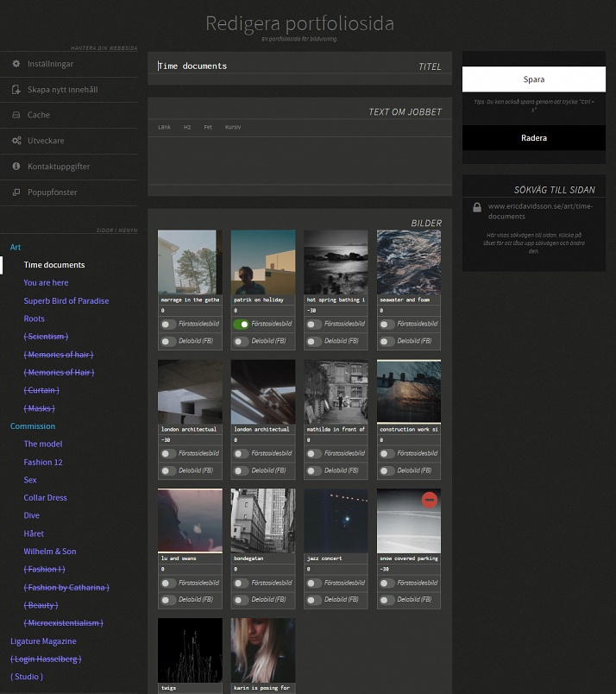Image resolution: width=616 pixels, height=694 pixels.
Task: Click red remove icon on snow covered parking image
Action: pos(430,500)
